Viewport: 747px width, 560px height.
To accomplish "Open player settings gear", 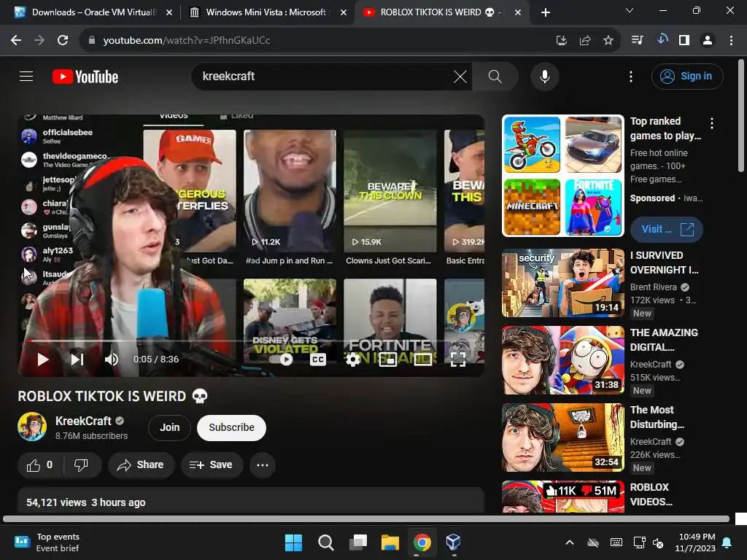I will pyautogui.click(x=352, y=359).
